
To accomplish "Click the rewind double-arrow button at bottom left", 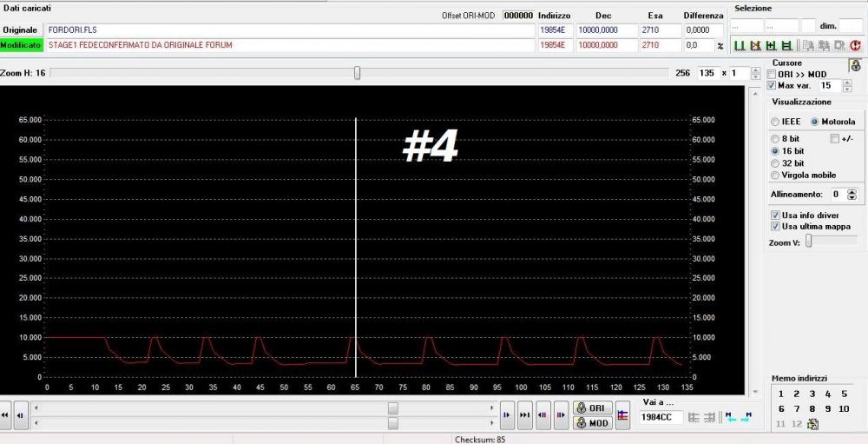I will point(5,414).
